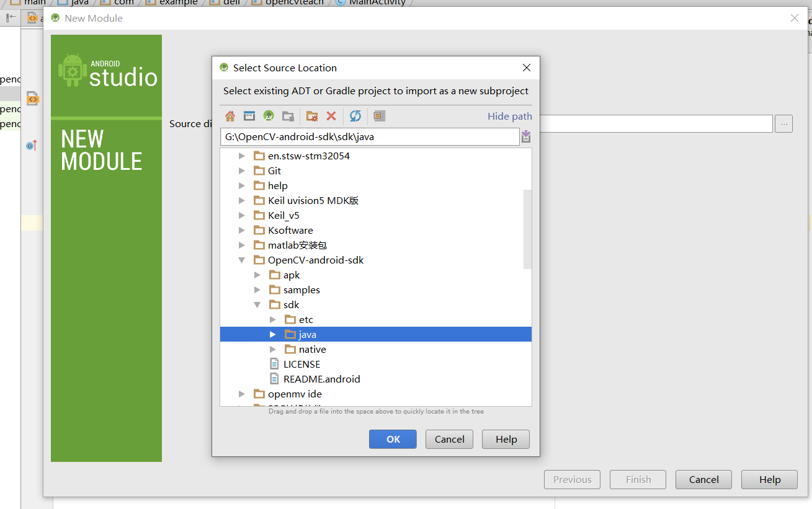Expand the native folder arrow

[273, 349]
